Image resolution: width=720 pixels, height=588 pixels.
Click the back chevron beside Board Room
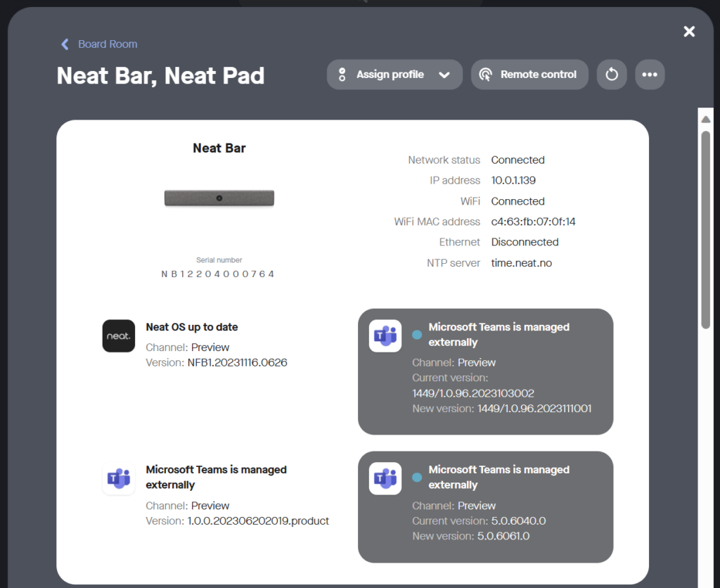[x=65, y=44]
